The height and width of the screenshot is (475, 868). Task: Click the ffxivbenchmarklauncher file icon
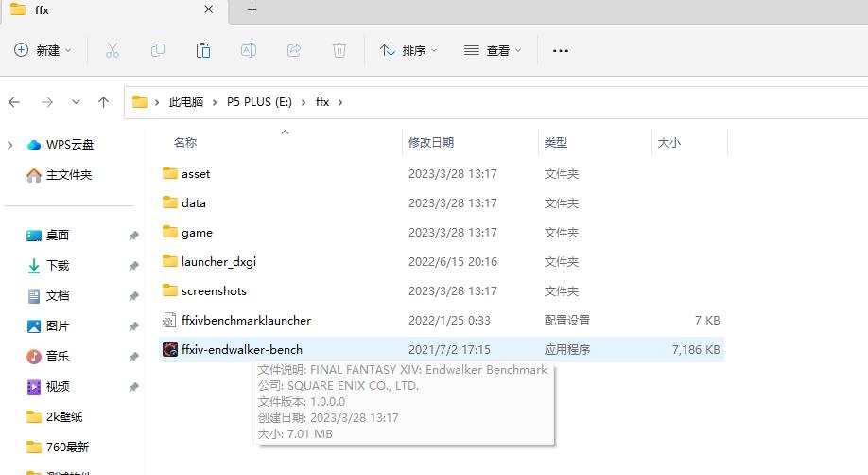coord(169,320)
